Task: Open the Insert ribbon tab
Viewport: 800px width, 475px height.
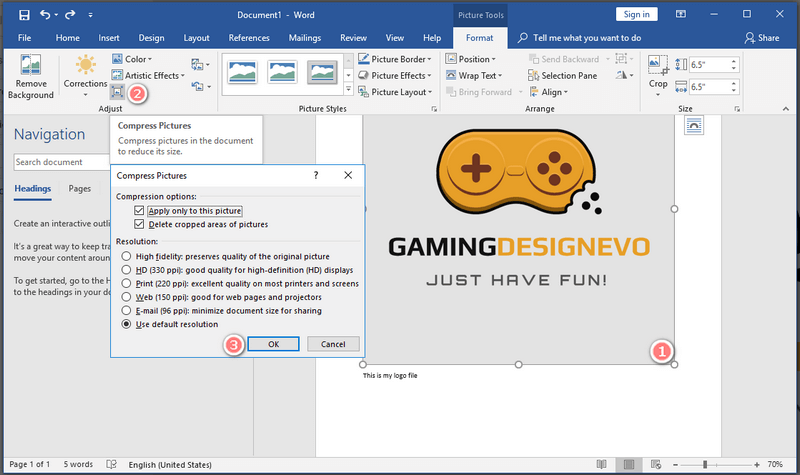Action: tap(109, 38)
